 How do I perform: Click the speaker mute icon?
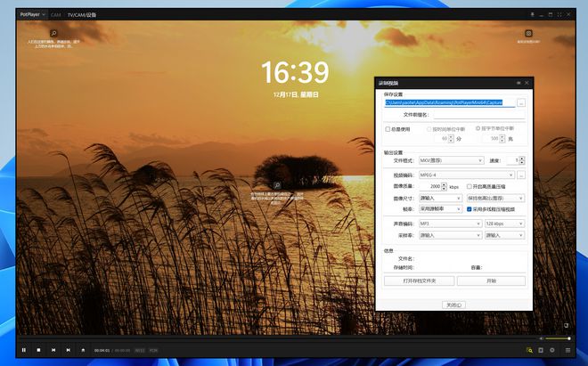click(x=541, y=338)
